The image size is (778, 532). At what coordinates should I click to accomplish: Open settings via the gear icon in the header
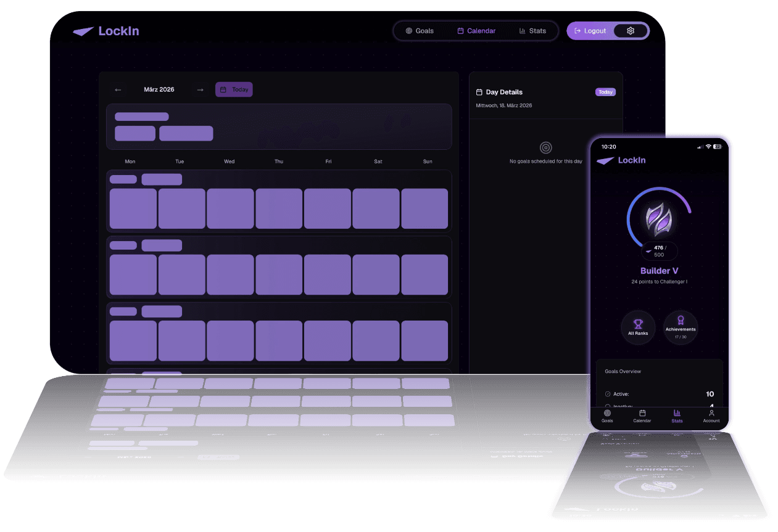pos(631,31)
